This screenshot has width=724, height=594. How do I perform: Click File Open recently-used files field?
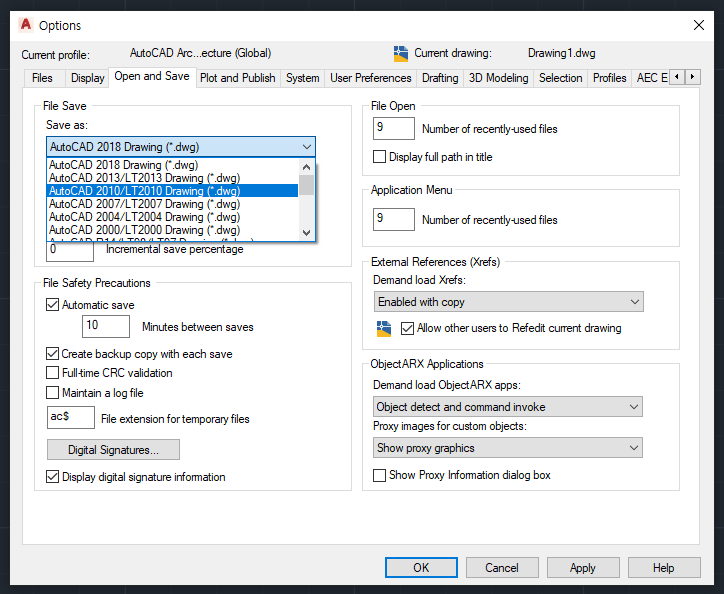(394, 128)
